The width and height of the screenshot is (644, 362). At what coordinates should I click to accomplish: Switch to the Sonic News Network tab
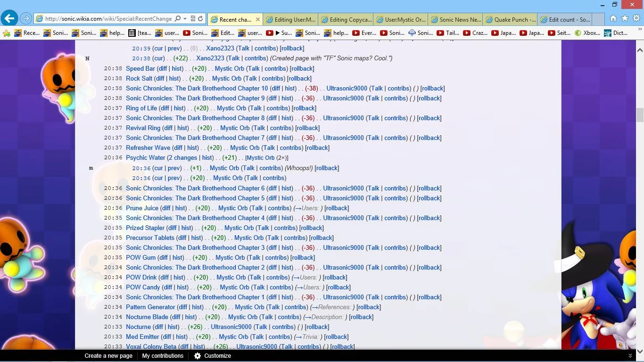click(455, 19)
